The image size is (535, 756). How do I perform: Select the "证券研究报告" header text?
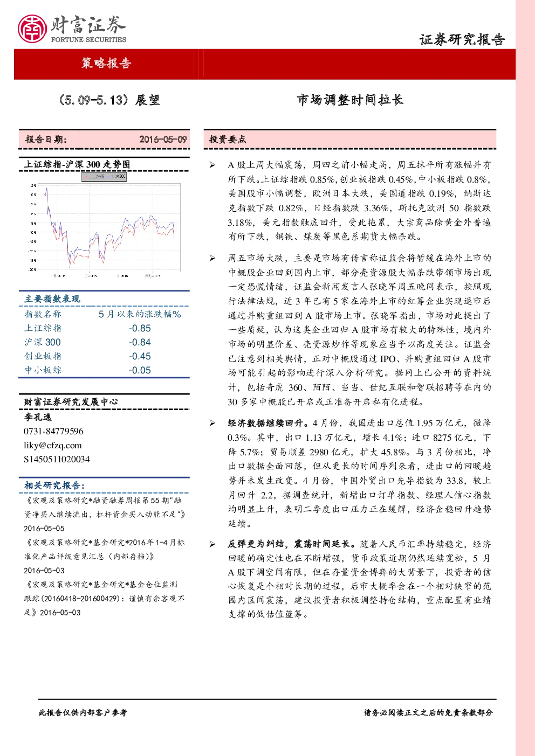462,39
